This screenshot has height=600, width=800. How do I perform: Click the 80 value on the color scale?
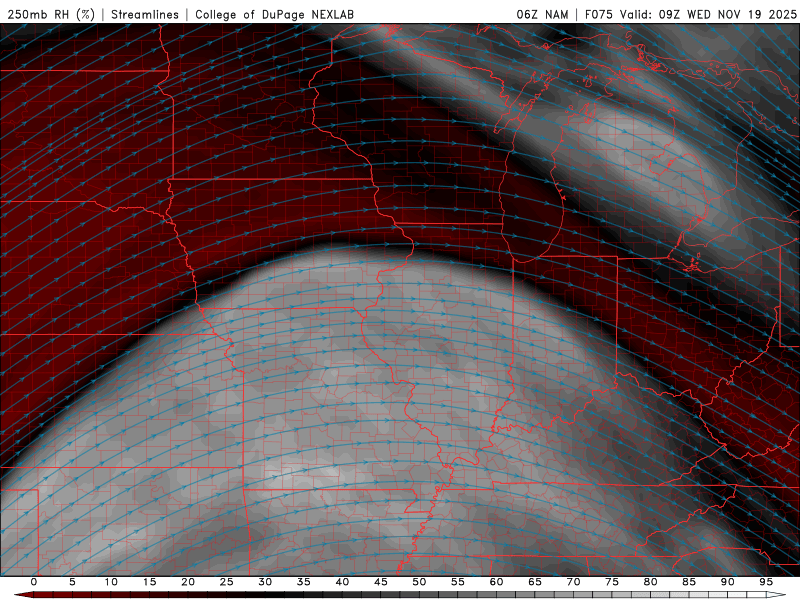[650, 582]
